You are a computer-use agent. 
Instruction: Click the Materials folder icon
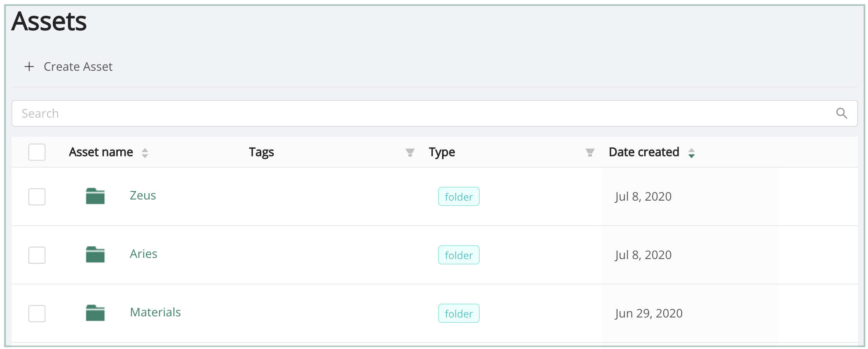95,313
